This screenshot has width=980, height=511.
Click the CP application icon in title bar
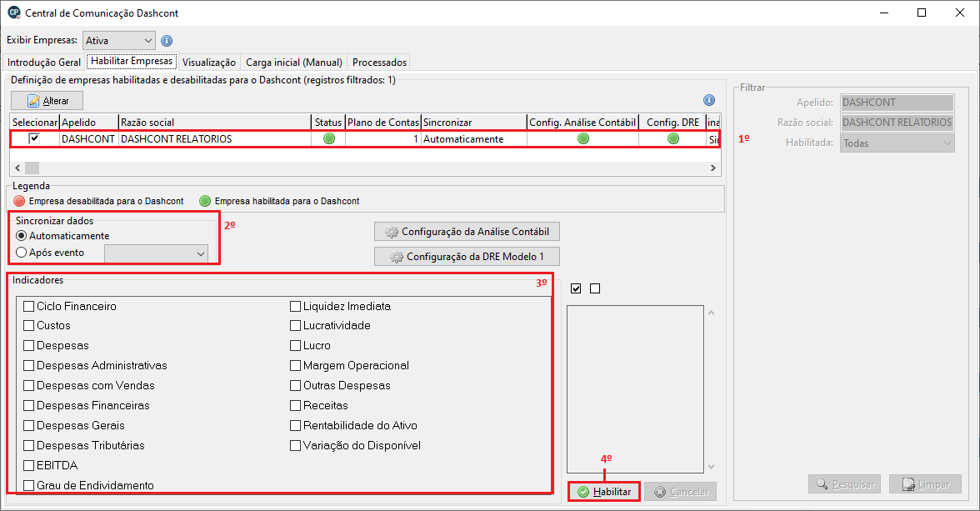13,13
